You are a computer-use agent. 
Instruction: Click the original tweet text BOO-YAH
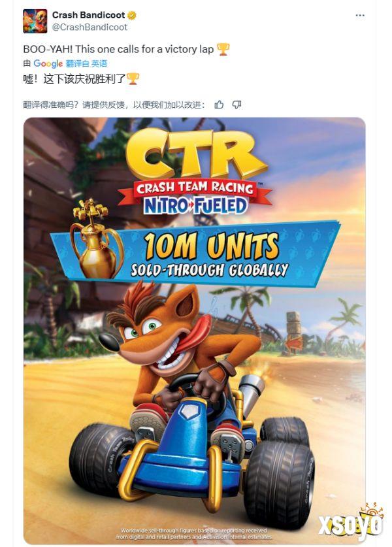[118, 49]
